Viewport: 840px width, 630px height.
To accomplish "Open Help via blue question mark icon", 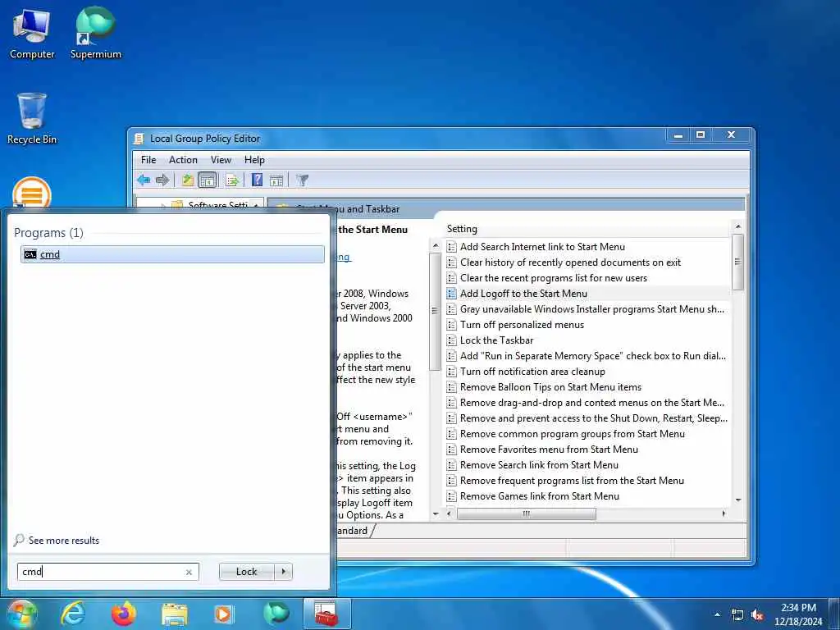I will point(257,180).
